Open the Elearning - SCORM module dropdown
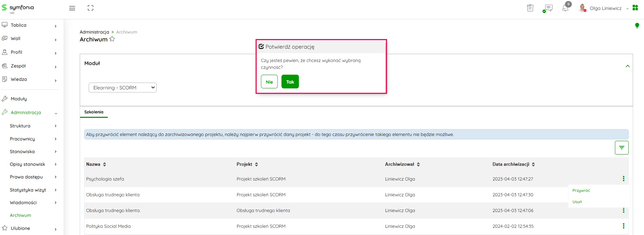 point(123,88)
